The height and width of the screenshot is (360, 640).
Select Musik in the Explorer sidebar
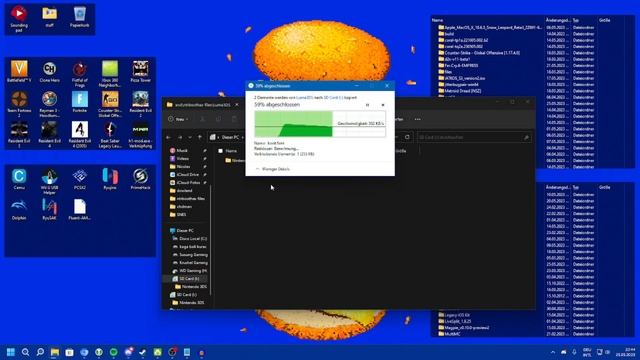182,151
